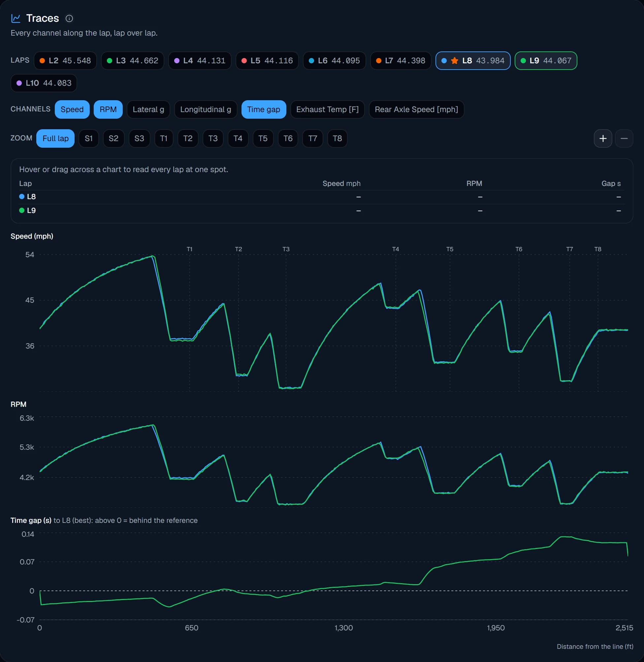Zoom in with the plus button
Viewport: 644px width, 662px height.
pos(603,138)
